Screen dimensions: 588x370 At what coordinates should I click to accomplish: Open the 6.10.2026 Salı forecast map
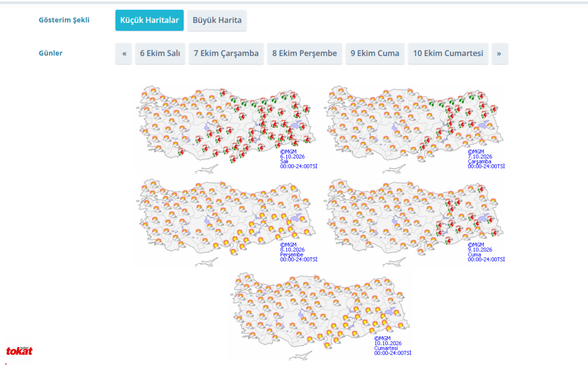tap(226, 129)
